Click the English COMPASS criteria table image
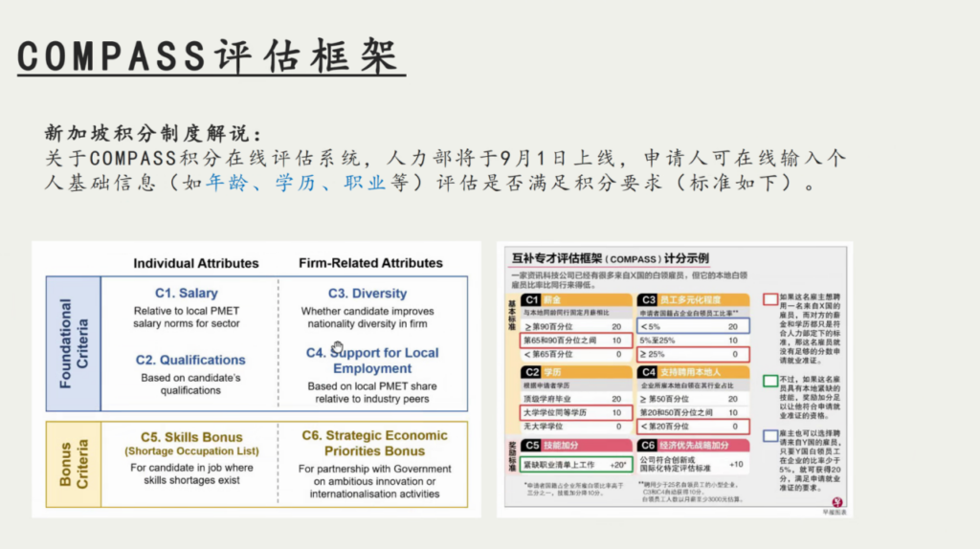This screenshot has width=980, height=549. coord(256,379)
